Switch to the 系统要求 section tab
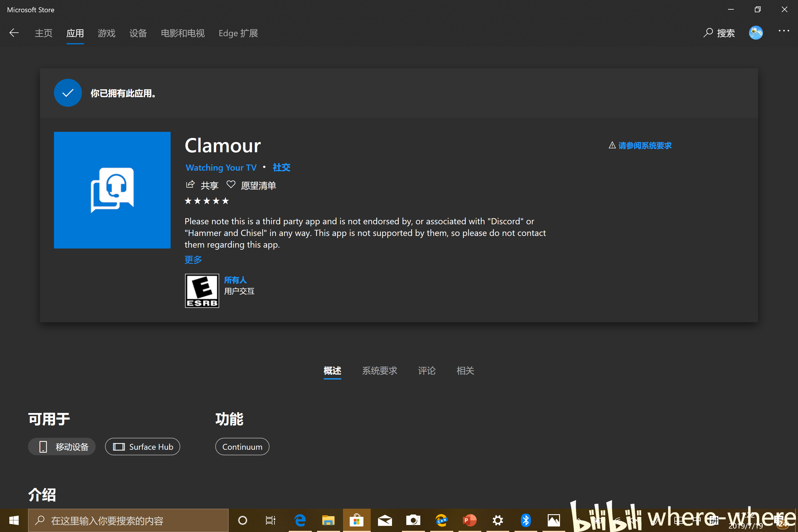798x532 pixels. [x=379, y=370]
